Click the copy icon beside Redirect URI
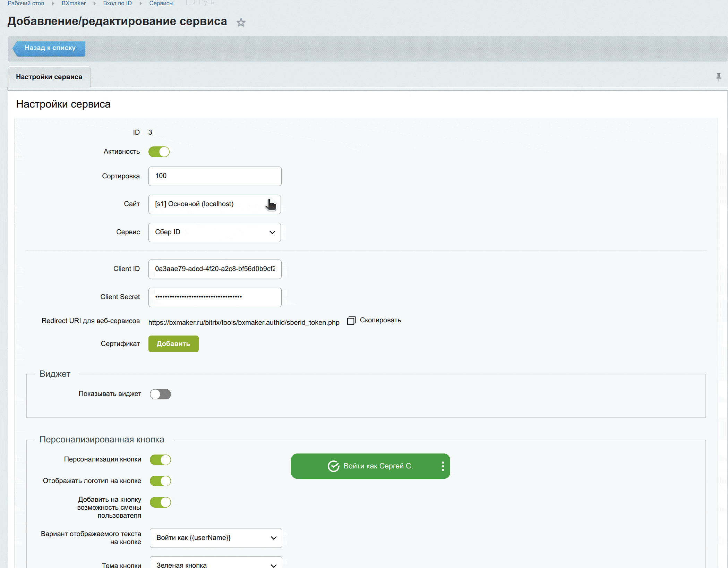 click(x=351, y=320)
